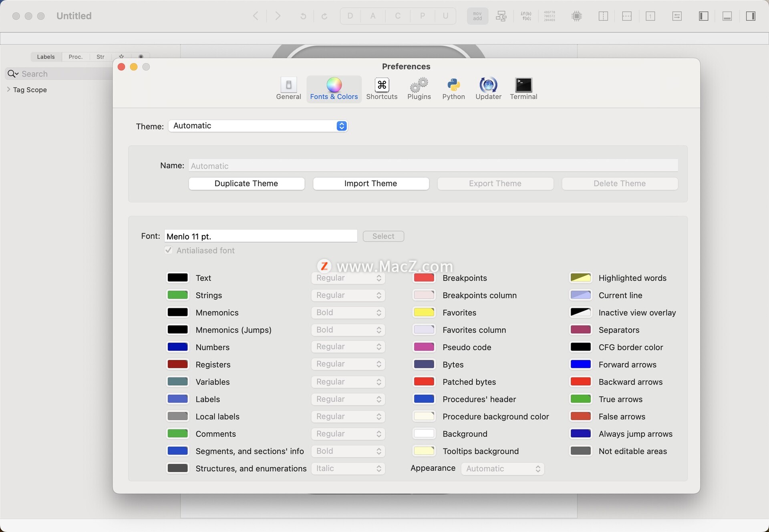Screen dimensions: 769x532
Task: Click the Font field showing Menlo 11 pt.
Action: (x=261, y=236)
